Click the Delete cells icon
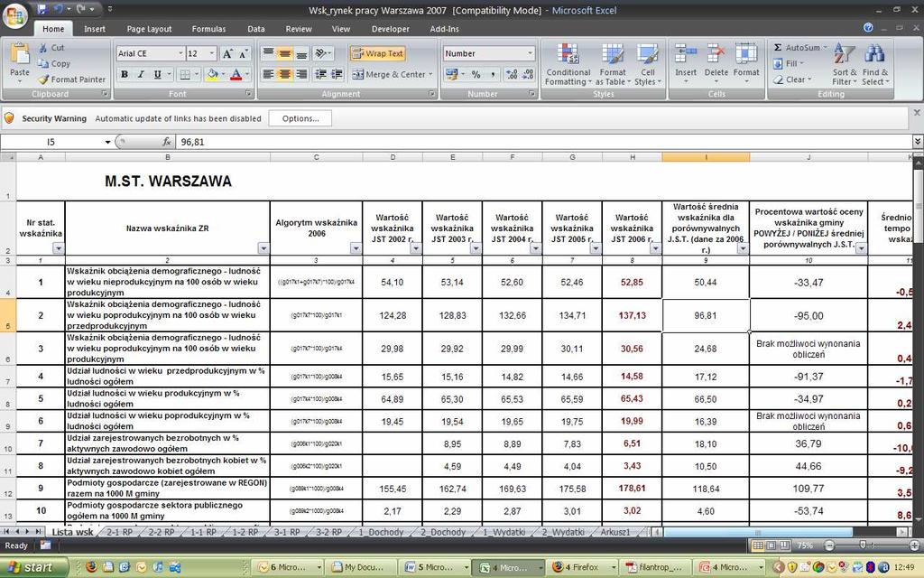Image resolution: width=924 pixels, height=578 pixels. [x=716, y=54]
